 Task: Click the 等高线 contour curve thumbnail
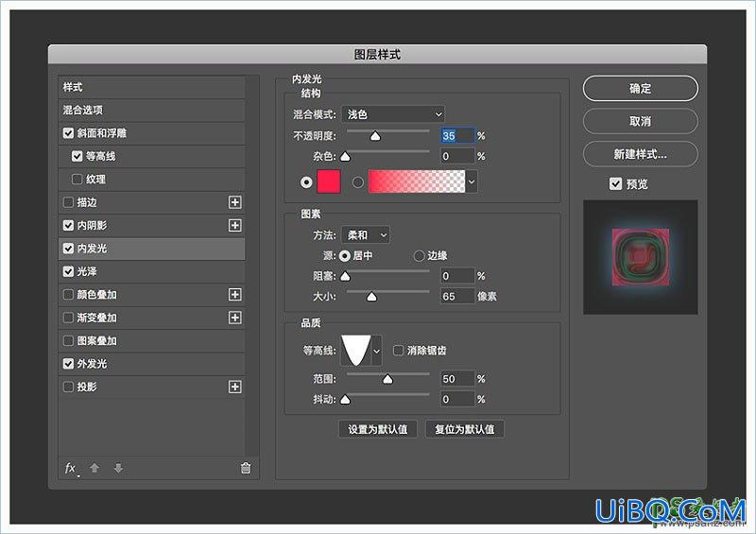pos(356,351)
